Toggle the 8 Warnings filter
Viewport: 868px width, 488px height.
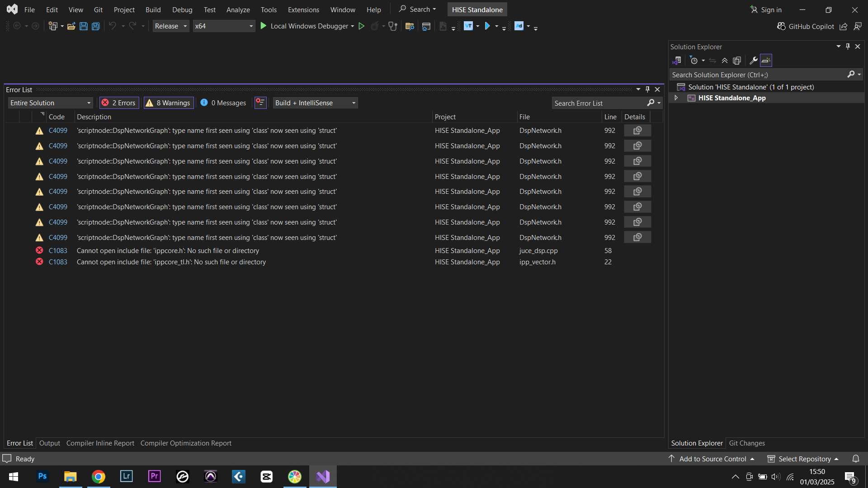169,103
